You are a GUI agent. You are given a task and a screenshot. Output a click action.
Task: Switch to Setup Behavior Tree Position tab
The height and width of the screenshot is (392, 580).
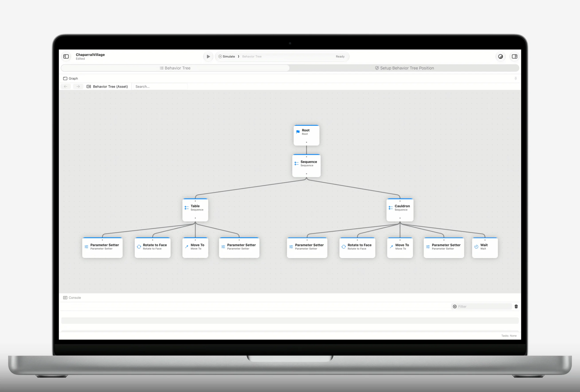coord(404,68)
